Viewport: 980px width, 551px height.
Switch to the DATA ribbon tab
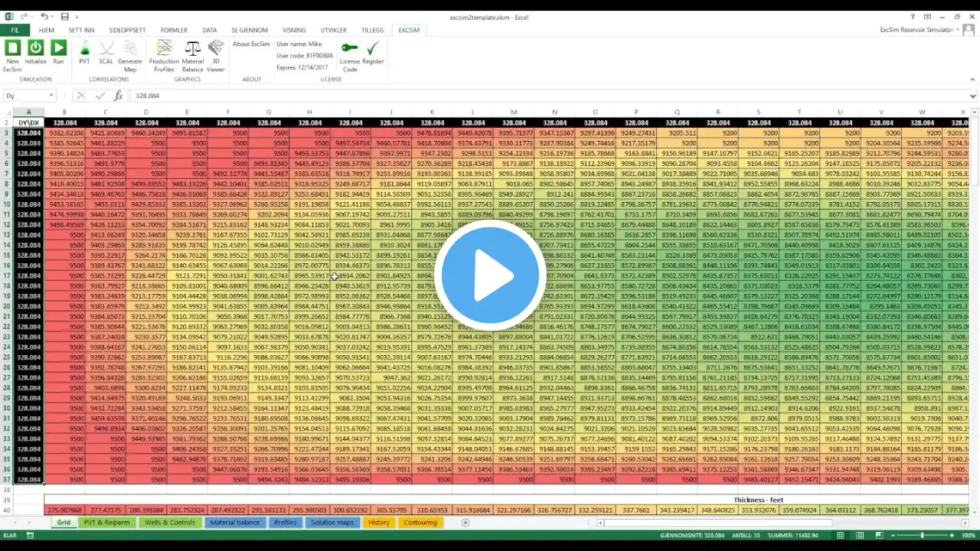click(209, 31)
